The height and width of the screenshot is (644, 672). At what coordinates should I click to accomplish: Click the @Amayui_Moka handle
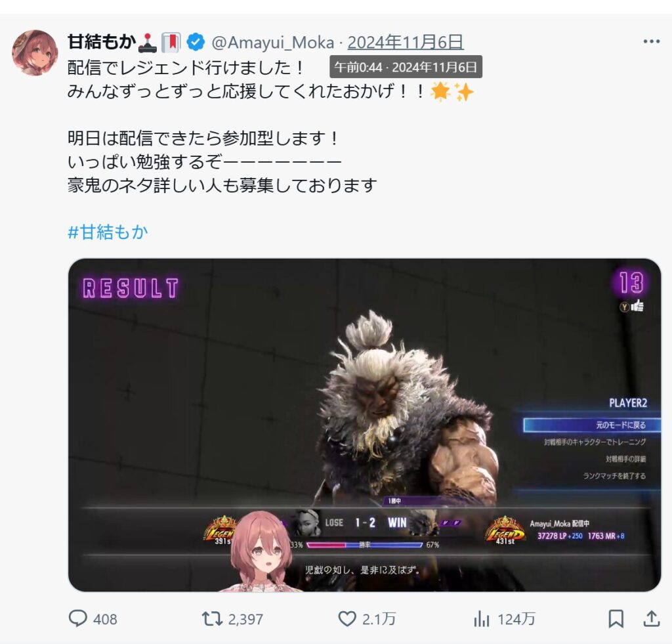pos(273,42)
